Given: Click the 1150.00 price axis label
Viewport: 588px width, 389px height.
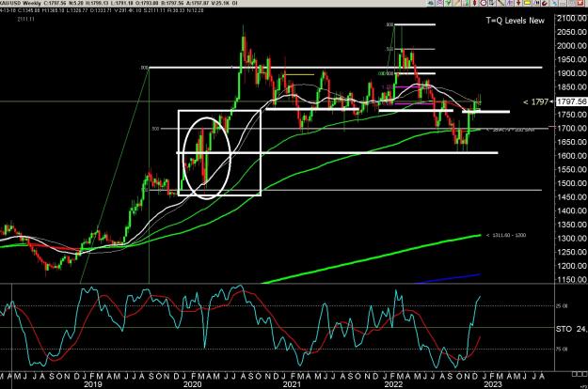Looking at the screenshot, I should pyautogui.click(x=572, y=280).
